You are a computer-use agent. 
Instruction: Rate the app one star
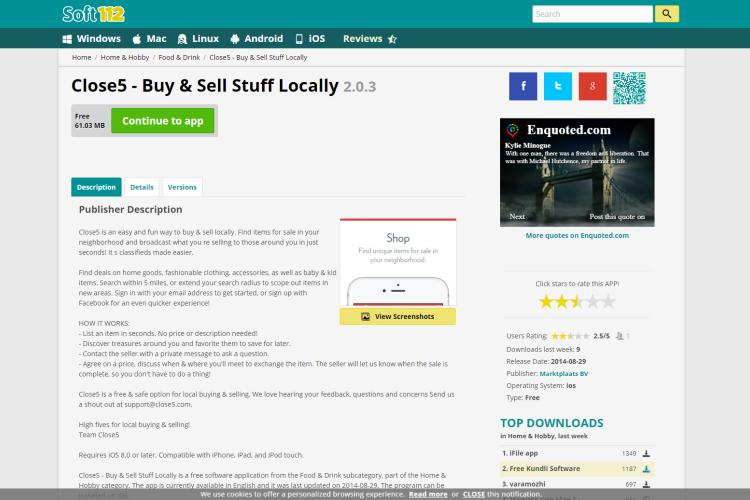click(546, 302)
